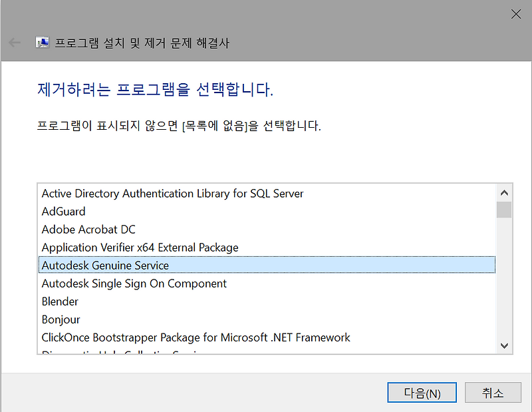Image resolution: width=532 pixels, height=412 pixels.
Task: Click the 취소 cancel button
Action: point(493,393)
